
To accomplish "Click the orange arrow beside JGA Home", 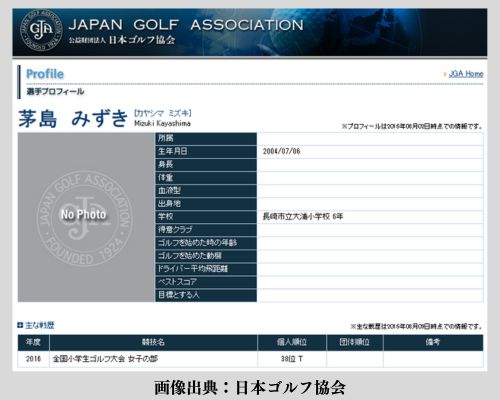I will tap(445, 74).
